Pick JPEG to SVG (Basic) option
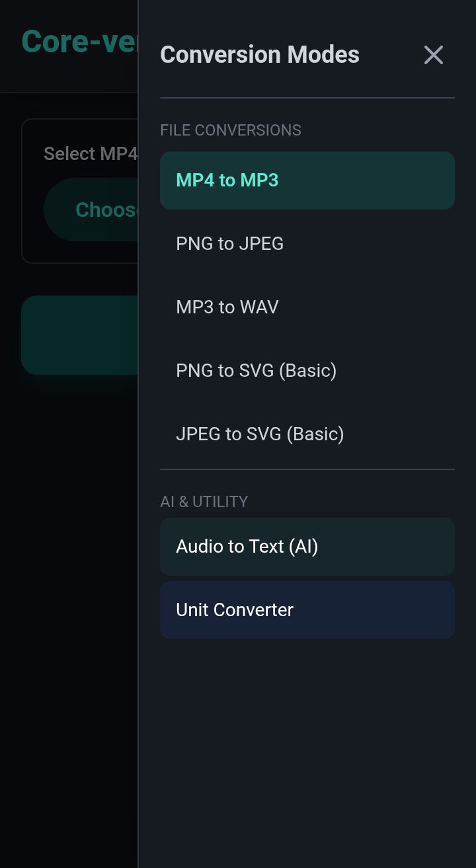 coord(307,434)
